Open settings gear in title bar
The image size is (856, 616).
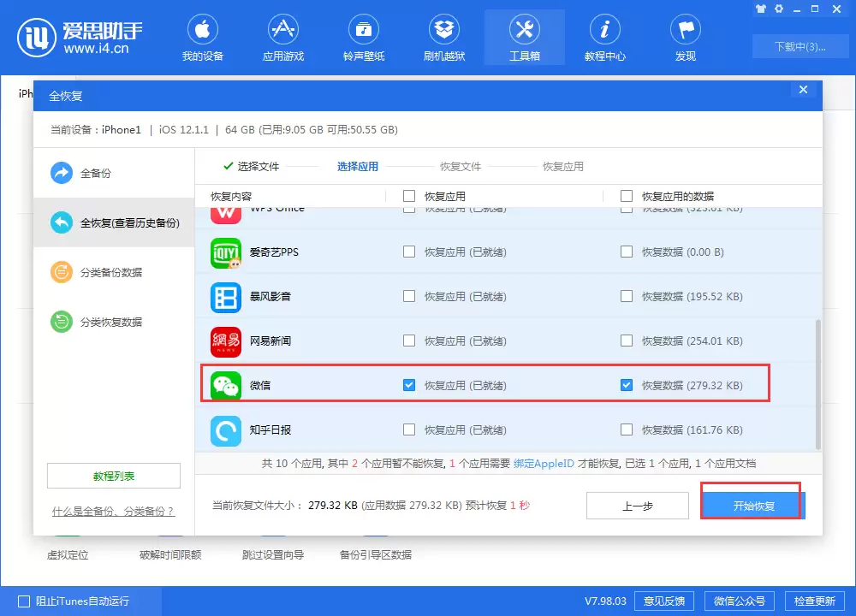pyautogui.click(x=779, y=9)
